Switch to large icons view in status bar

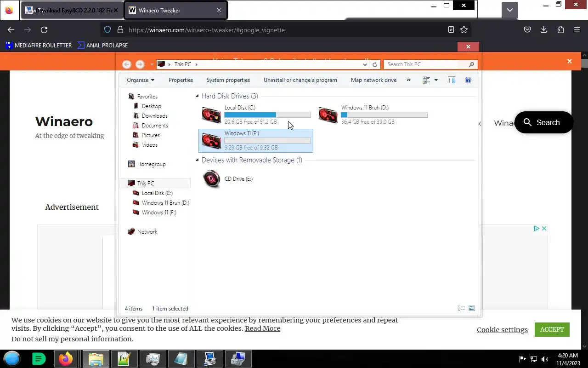click(472, 308)
